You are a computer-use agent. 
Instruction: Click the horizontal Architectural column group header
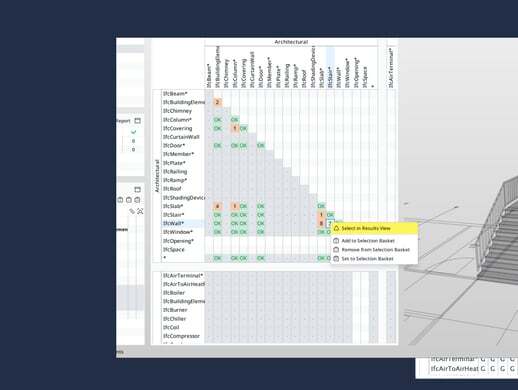[x=291, y=42]
